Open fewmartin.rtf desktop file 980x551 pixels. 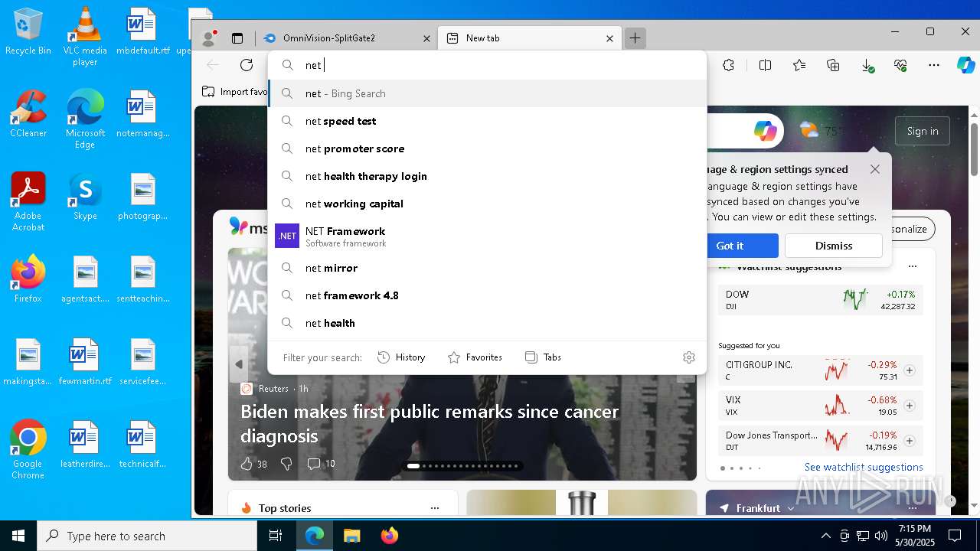(85, 362)
